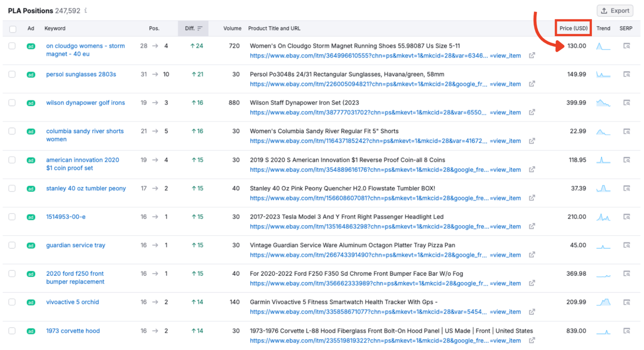This screenshot has width=644, height=350.
Task: Click the Trend column header
Action: click(x=603, y=28)
